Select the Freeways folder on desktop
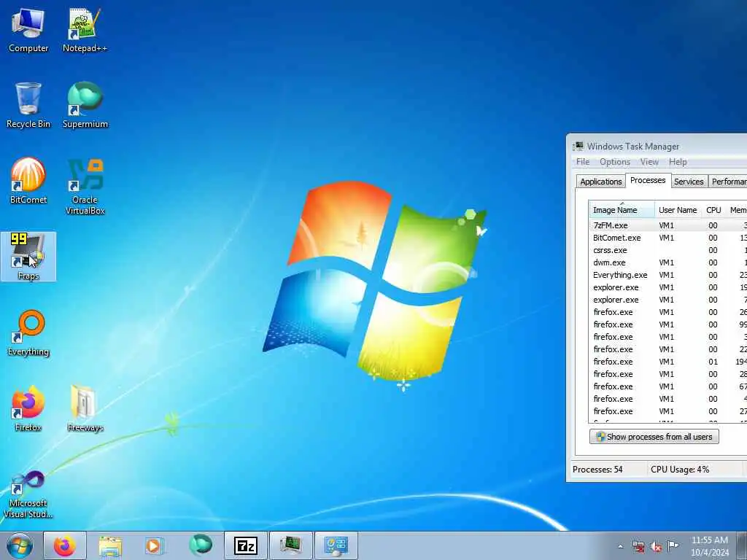Viewport: 747px width, 560px height. (85, 408)
